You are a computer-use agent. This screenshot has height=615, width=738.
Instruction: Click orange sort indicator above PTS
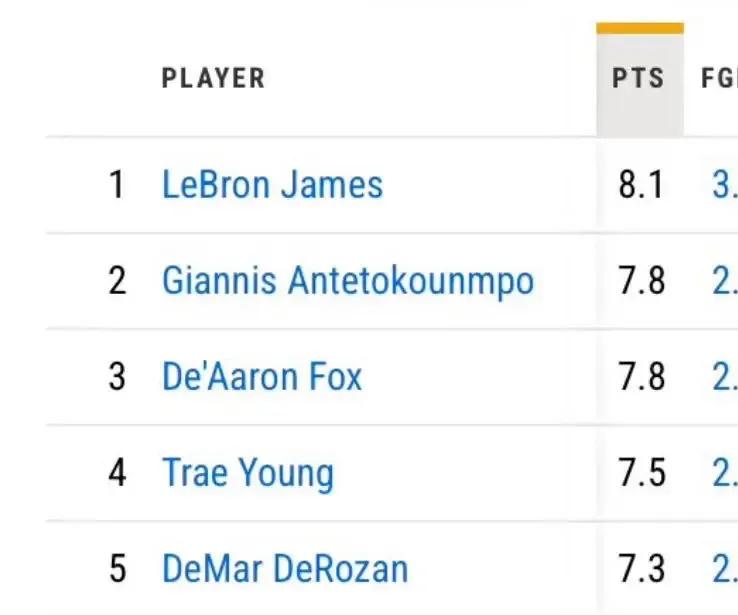[640, 28]
